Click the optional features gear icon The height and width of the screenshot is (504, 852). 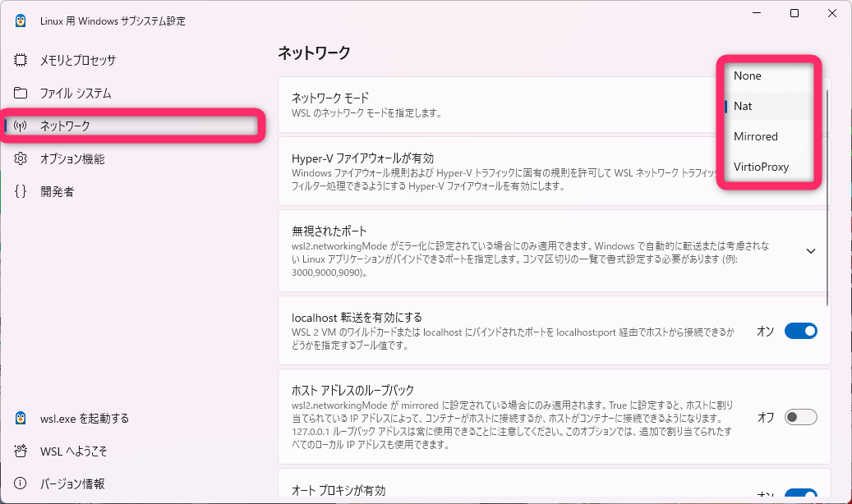pyautogui.click(x=20, y=158)
